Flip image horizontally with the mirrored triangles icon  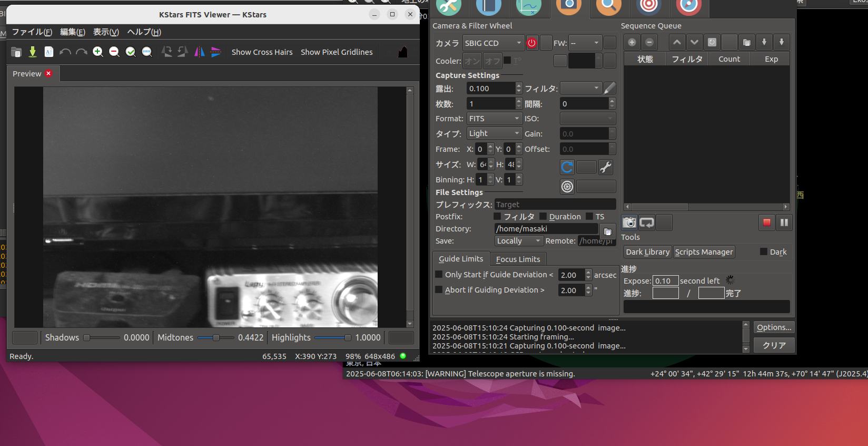click(x=200, y=52)
